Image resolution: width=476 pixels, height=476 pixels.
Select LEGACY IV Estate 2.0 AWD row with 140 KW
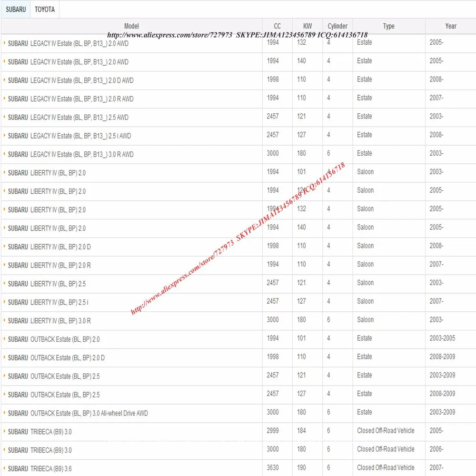tap(68, 62)
